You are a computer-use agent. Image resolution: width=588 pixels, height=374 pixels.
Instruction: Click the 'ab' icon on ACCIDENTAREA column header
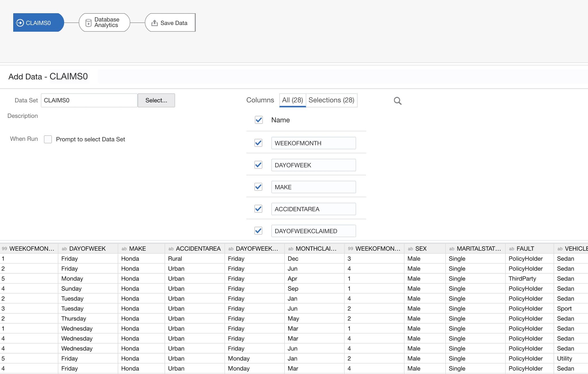tap(171, 248)
